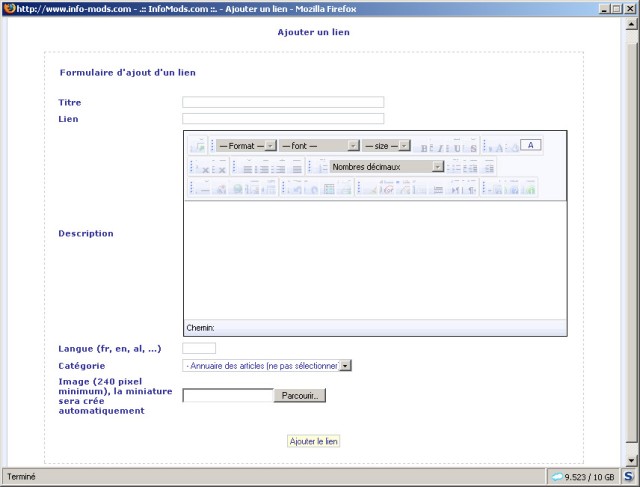Insert a horizontal rule
Image resolution: width=640 pixels, height=487 pixels.
[x=203, y=189]
